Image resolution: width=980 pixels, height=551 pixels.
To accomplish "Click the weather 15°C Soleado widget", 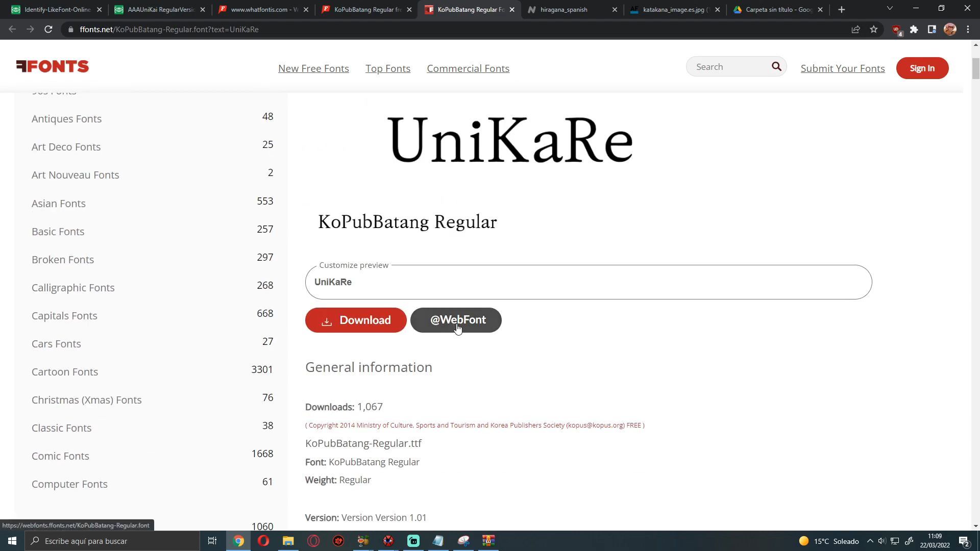I will 829,541.
